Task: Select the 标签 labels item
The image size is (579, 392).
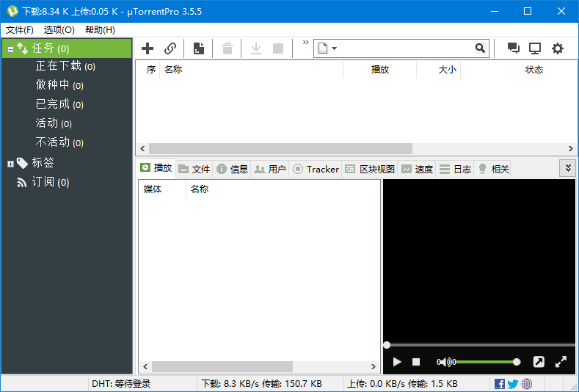Action: (x=43, y=162)
